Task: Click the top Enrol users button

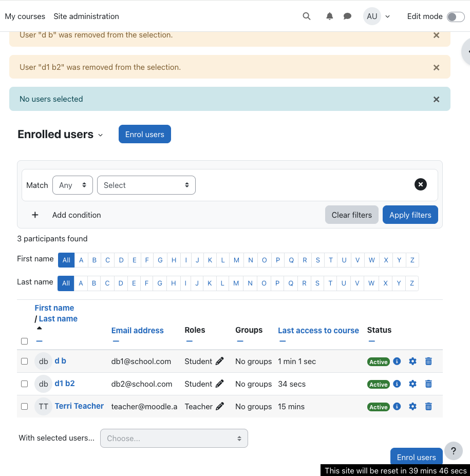Action: point(145,134)
